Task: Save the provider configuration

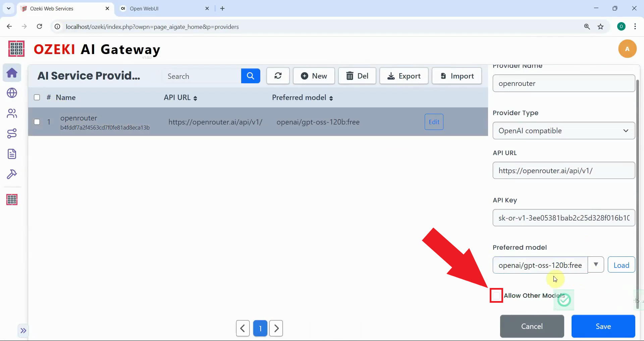Action: (x=603, y=326)
